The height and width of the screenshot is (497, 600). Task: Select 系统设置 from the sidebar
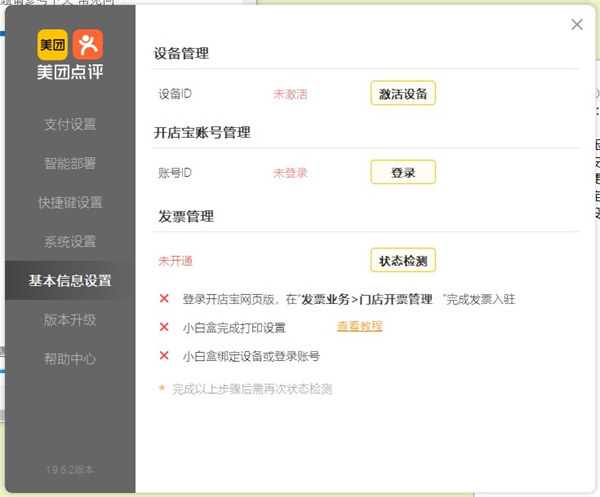click(70, 242)
